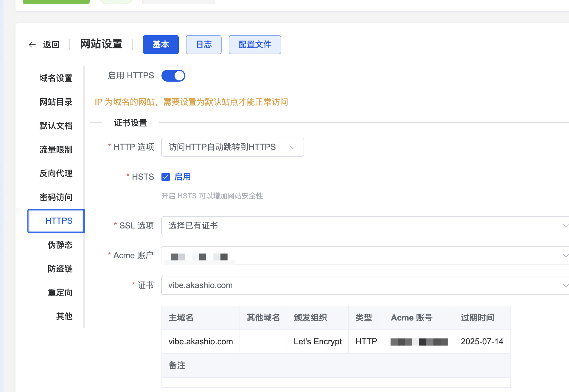This screenshot has height=392, width=569.
Task: Click the 备注 row header
Action: pyautogui.click(x=336, y=365)
